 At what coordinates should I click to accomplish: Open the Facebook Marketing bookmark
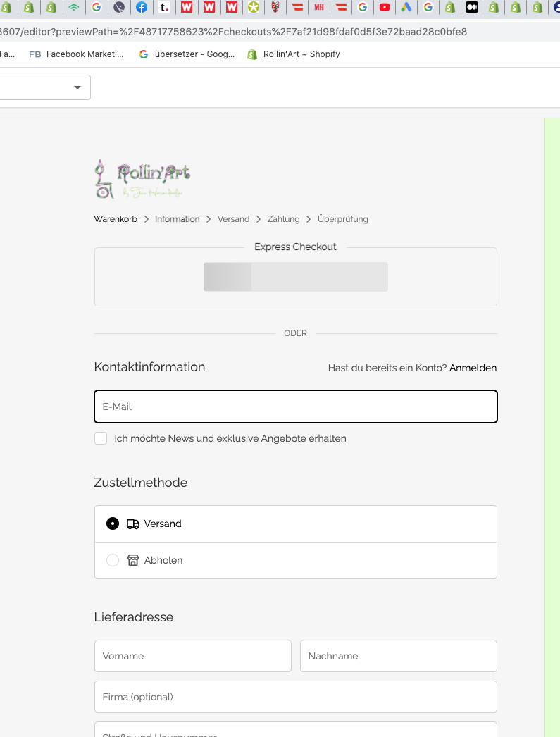(76, 54)
